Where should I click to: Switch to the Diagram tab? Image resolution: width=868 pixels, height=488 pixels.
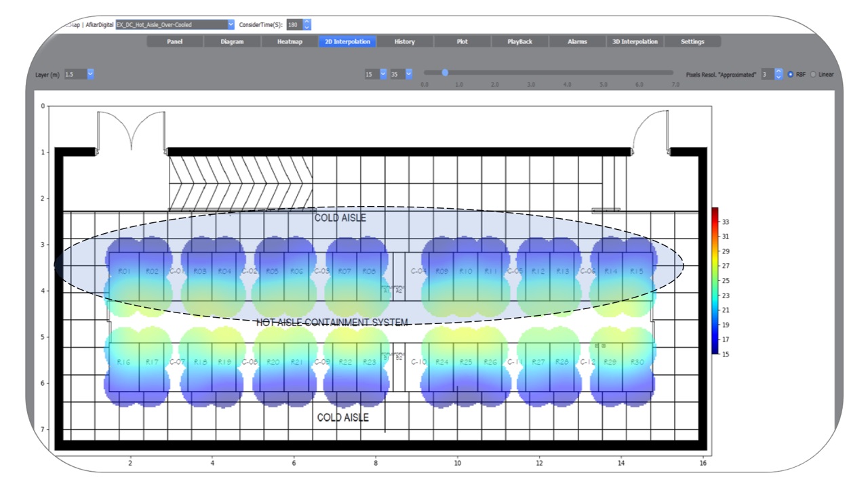click(x=233, y=41)
